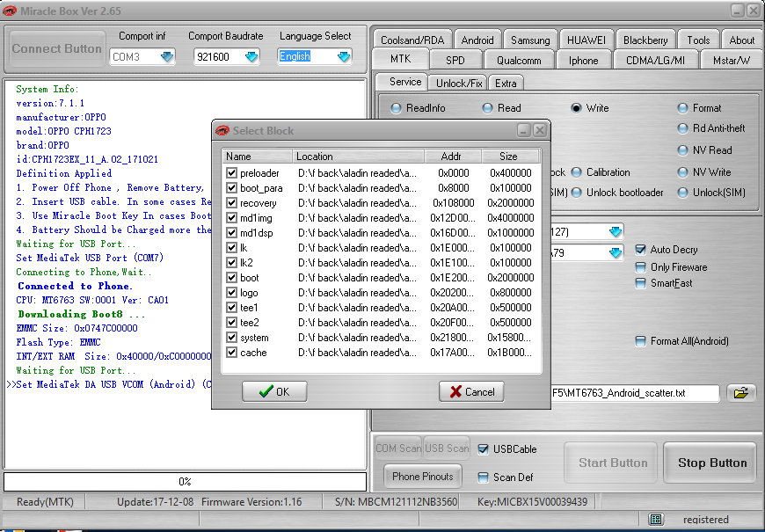The image size is (765, 532).
Task: Select the ReadInfo radio option
Action: coord(396,108)
